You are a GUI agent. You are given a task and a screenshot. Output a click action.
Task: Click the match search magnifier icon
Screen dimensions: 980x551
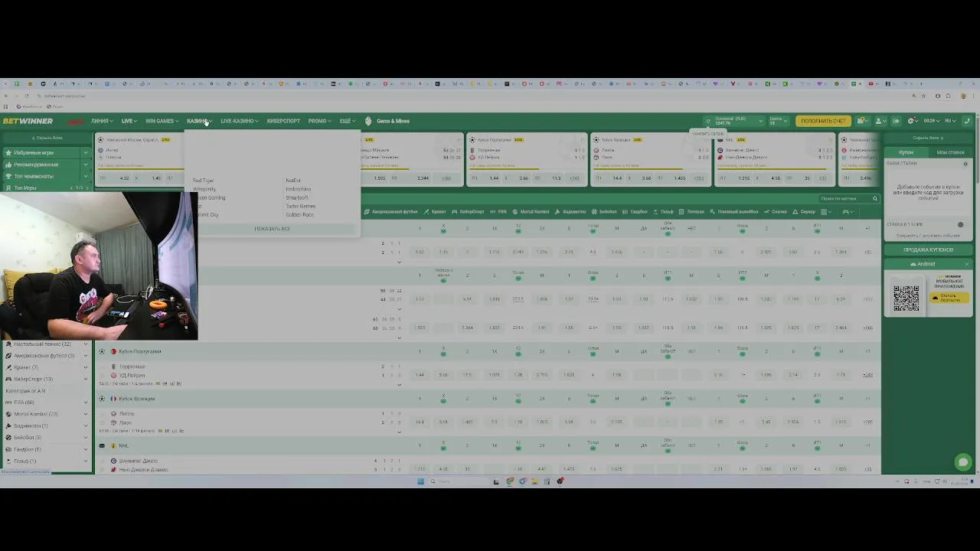coord(875,199)
